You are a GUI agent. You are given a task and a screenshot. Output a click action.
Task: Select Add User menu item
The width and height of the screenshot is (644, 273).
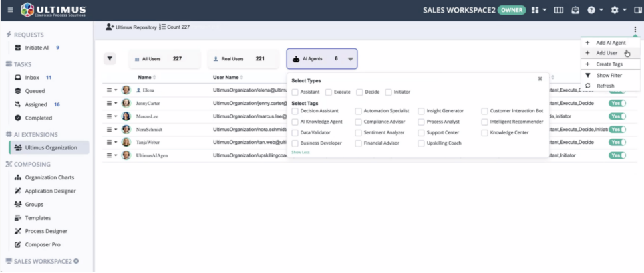(610, 53)
